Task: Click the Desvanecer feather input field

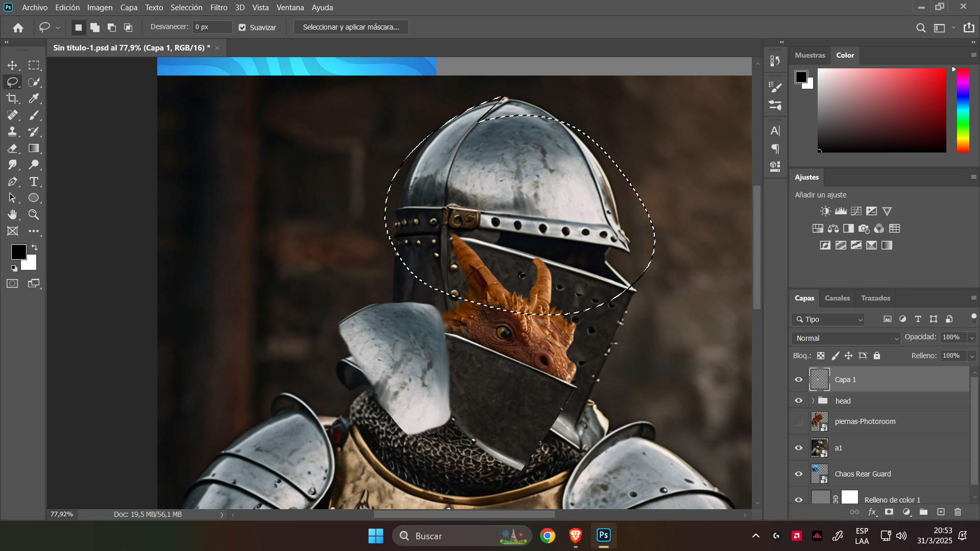Action: [x=213, y=27]
